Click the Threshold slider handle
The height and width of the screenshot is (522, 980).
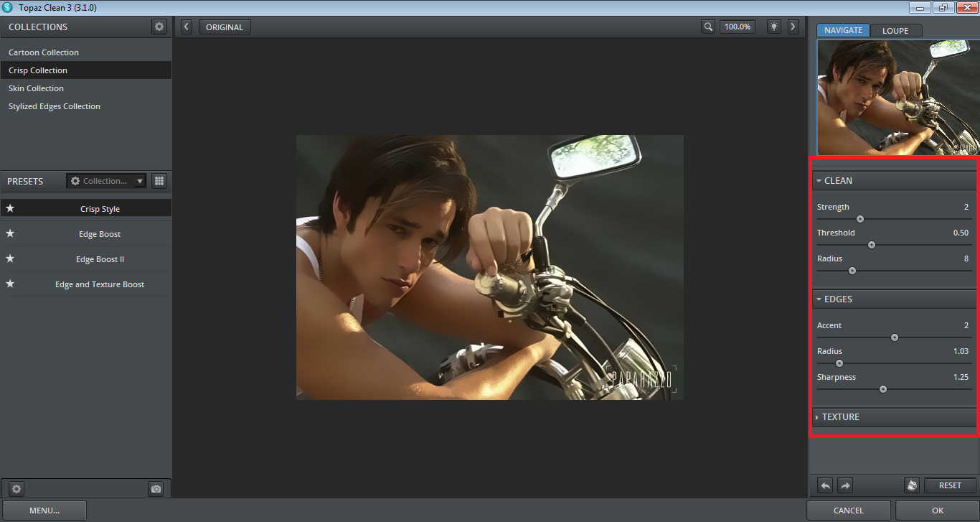point(872,245)
